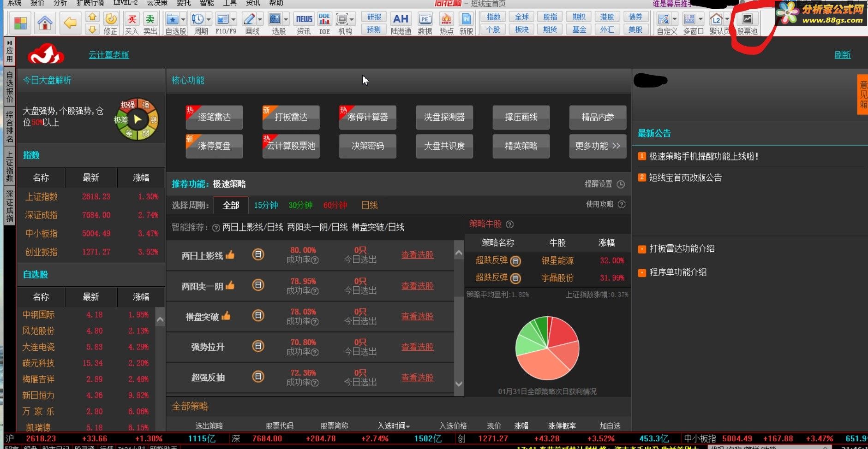Click the 机构 monitor icon

click(342, 19)
